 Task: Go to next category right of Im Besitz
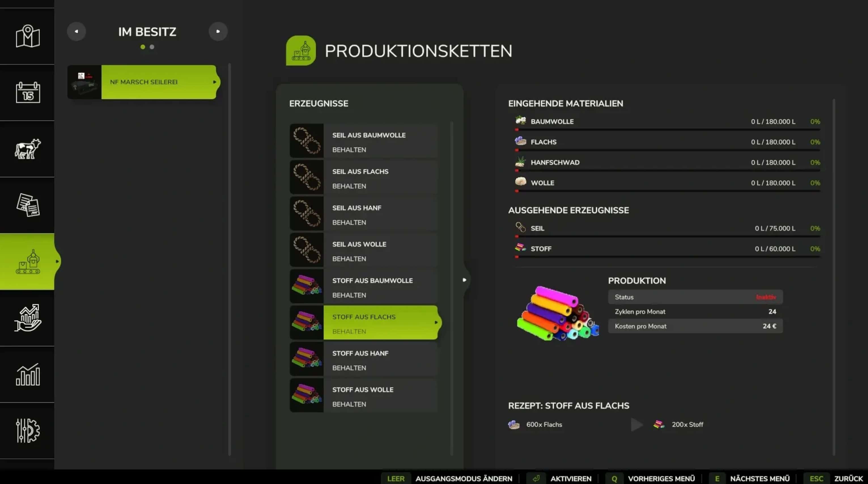point(218,31)
